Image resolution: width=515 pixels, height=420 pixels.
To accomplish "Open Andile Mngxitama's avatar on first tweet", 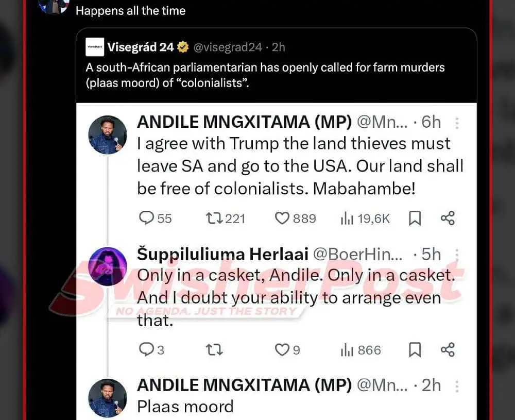I will tap(108, 135).
